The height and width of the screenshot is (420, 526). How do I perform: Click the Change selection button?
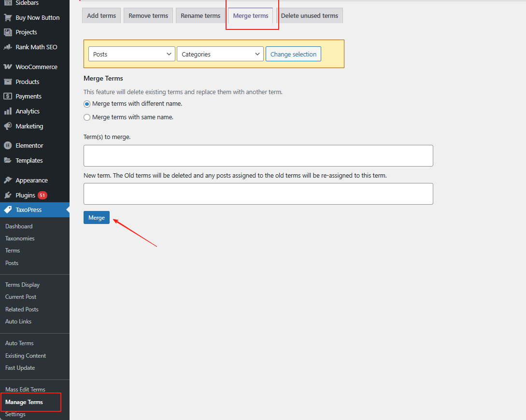click(293, 54)
